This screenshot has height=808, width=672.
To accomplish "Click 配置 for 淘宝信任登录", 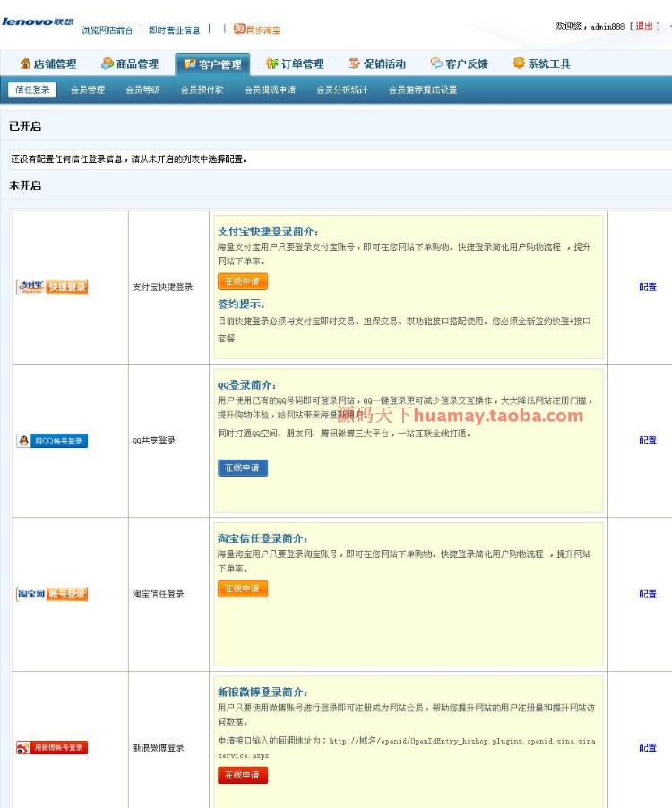I will tap(648, 594).
